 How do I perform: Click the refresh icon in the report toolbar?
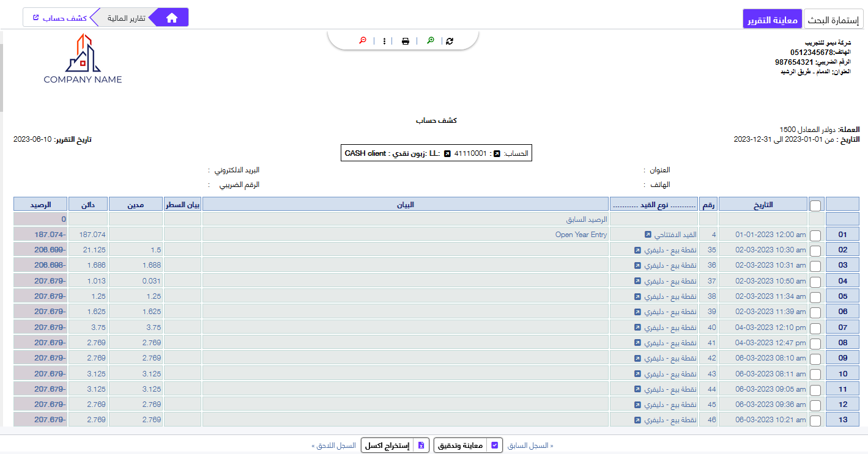(x=450, y=40)
